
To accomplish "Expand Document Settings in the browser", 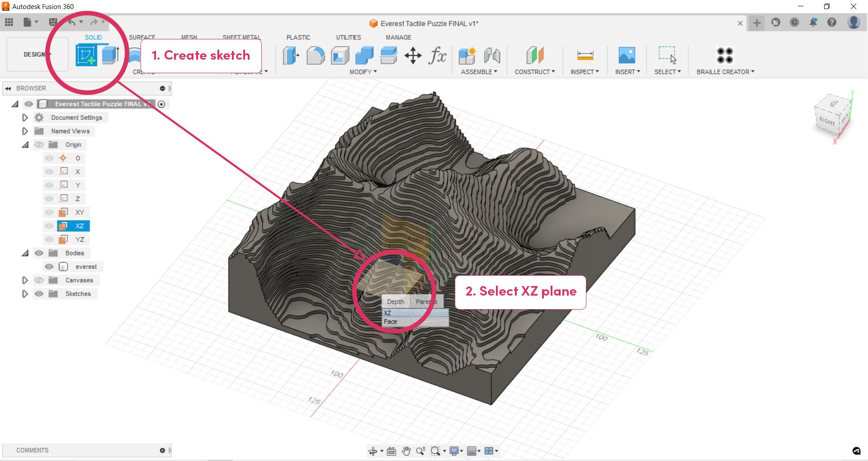I will click(25, 118).
